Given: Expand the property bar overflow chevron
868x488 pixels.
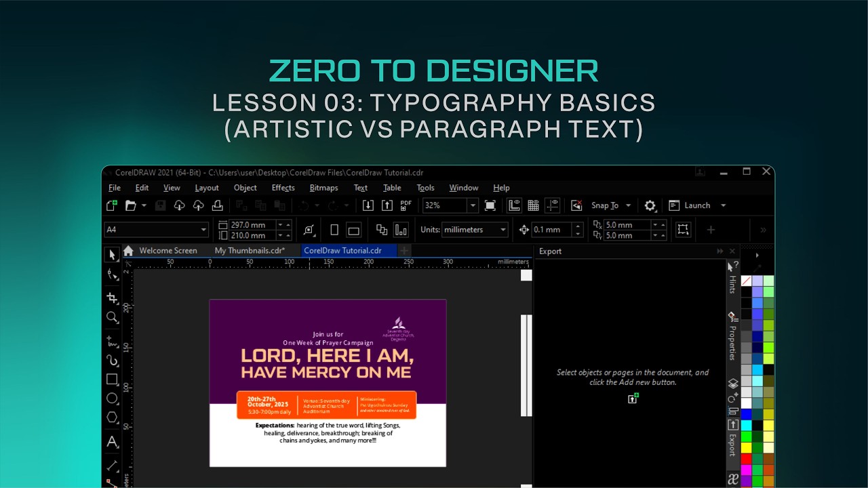Looking at the screenshot, I should pos(763,230).
